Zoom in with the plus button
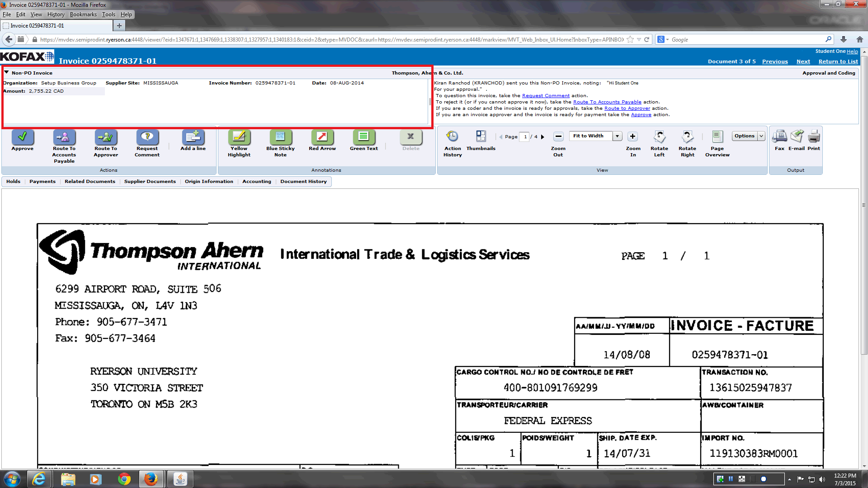 click(632, 136)
